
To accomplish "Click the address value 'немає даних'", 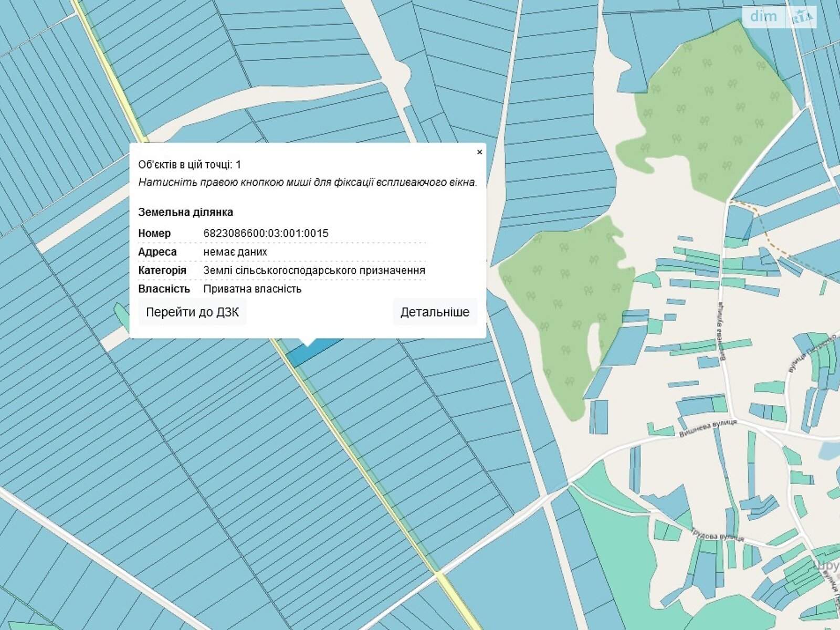I will [235, 252].
